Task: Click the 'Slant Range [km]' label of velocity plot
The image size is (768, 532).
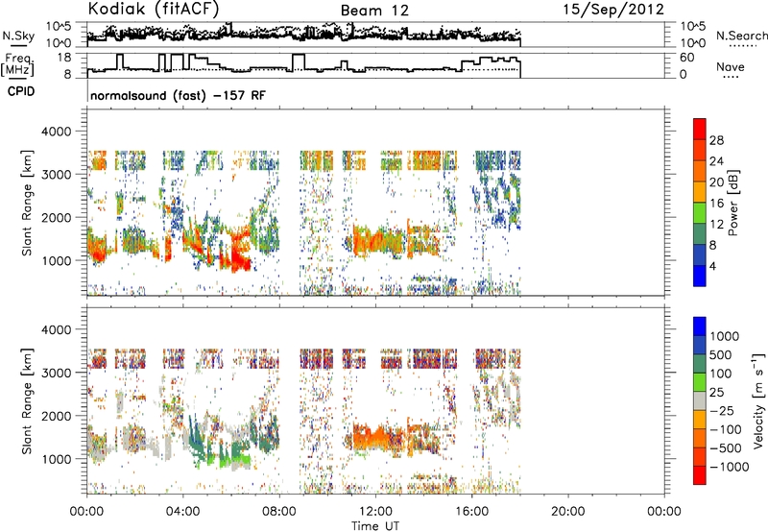Action: pos(27,400)
